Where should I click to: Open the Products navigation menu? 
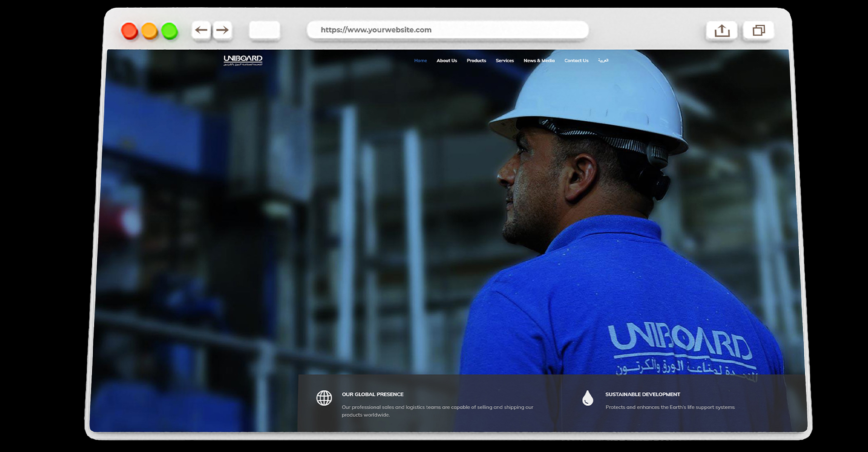click(476, 61)
